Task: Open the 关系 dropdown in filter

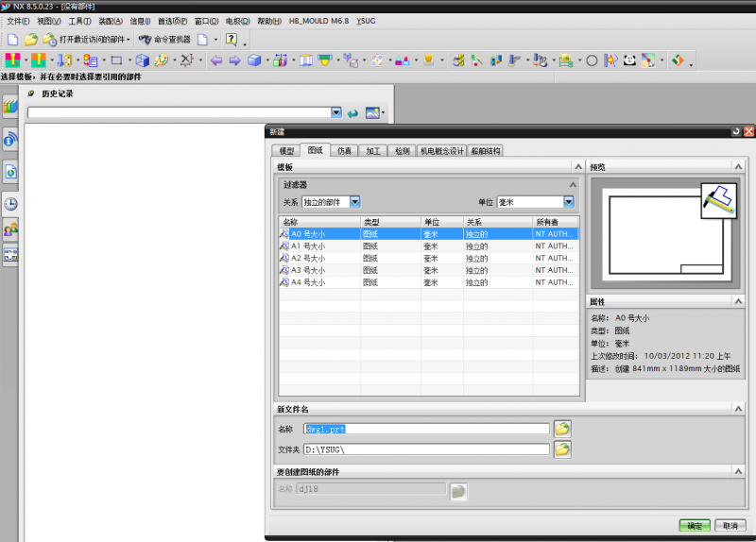Action: tap(355, 202)
